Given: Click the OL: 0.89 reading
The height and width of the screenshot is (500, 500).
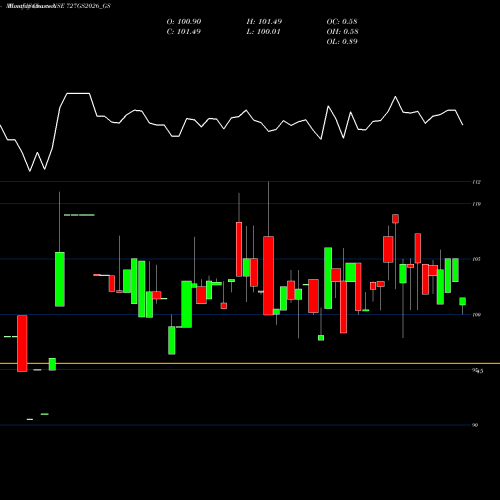Looking at the screenshot, I should pyautogui.click(x=342, y=42).
